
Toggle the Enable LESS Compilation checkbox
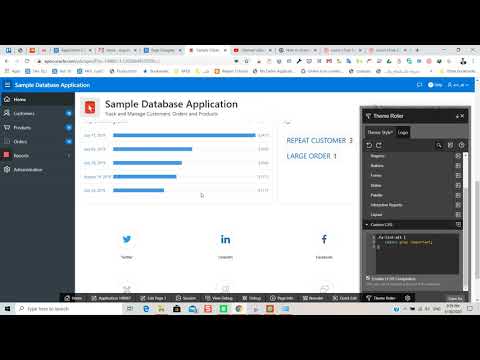tap(368, 278)
